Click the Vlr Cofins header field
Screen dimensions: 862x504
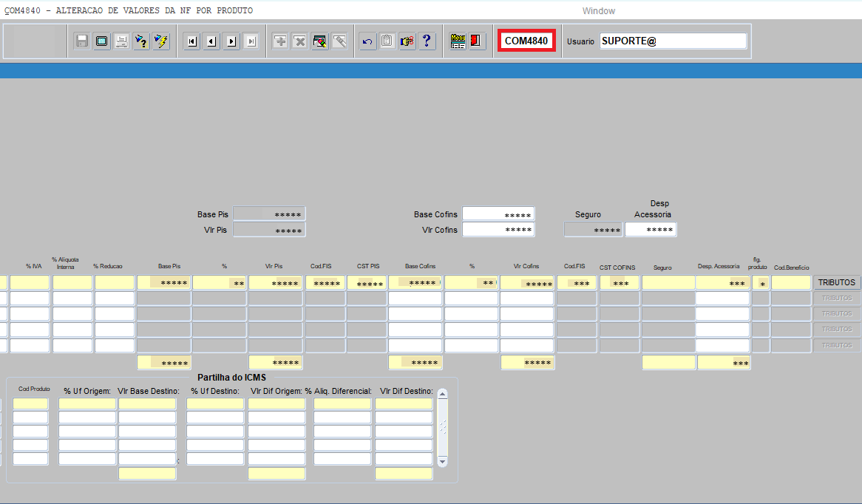pyautogui.click(x=498, y=230)
